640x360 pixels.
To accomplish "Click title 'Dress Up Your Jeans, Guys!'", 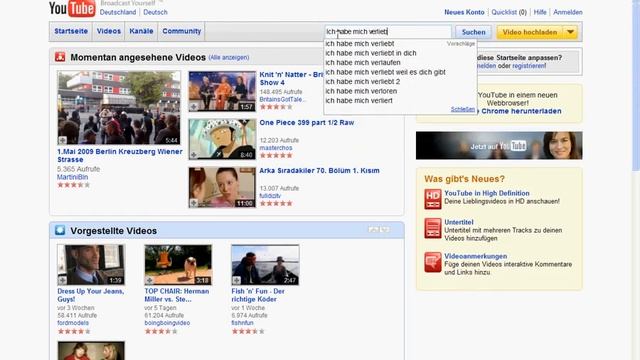I will [91, 295].
